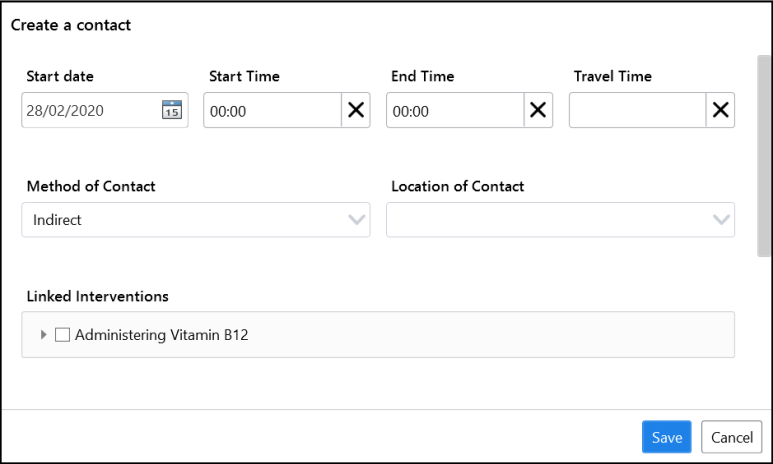Clear the End Time with X icon
Image resolution: width=773 pixels, height=464 pixels.
click(x=538, y=110)
